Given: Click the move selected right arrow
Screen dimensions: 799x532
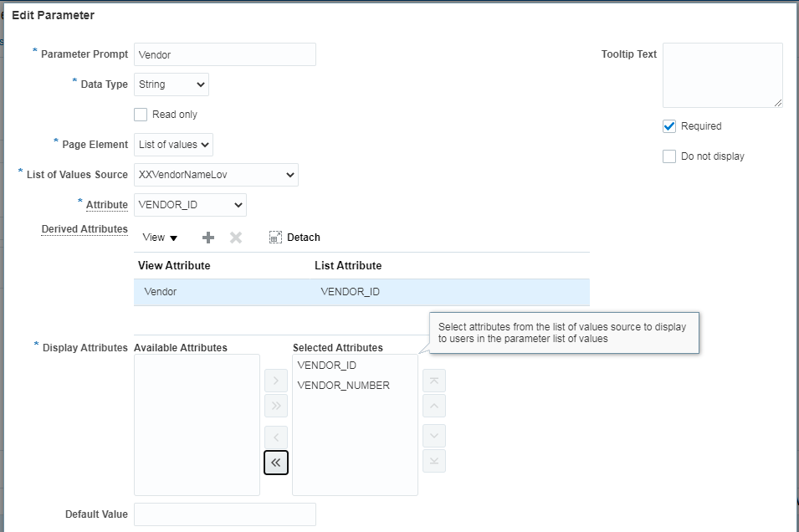Looking at the screenshot, I should pyautogui.click(x=276, y=381).
